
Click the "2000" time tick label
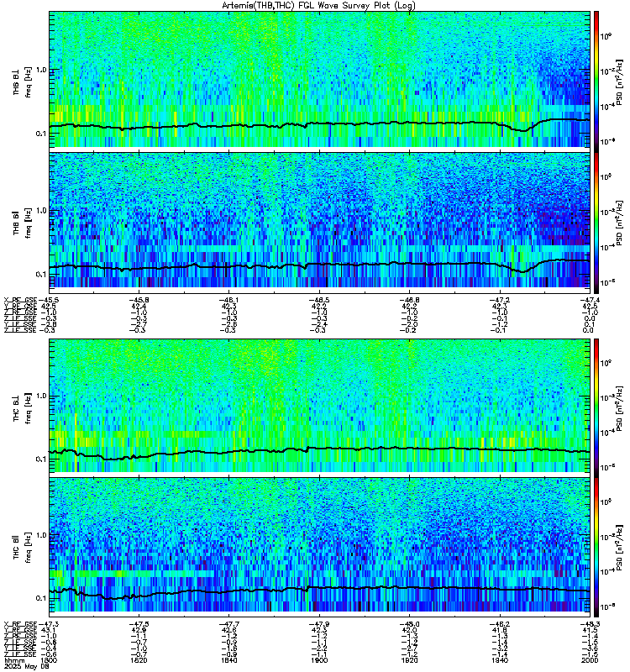[590, 660]
